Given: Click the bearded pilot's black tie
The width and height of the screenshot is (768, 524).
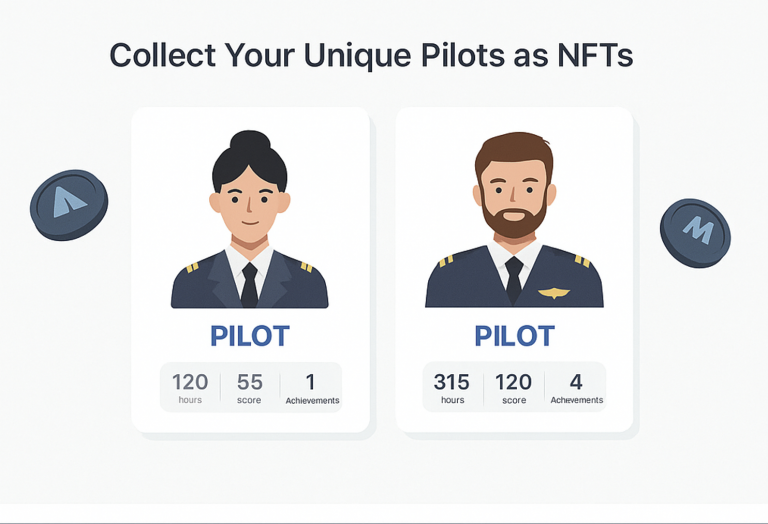Looking at the screenshot, I should pyautogui.click(x=514, y=281).
